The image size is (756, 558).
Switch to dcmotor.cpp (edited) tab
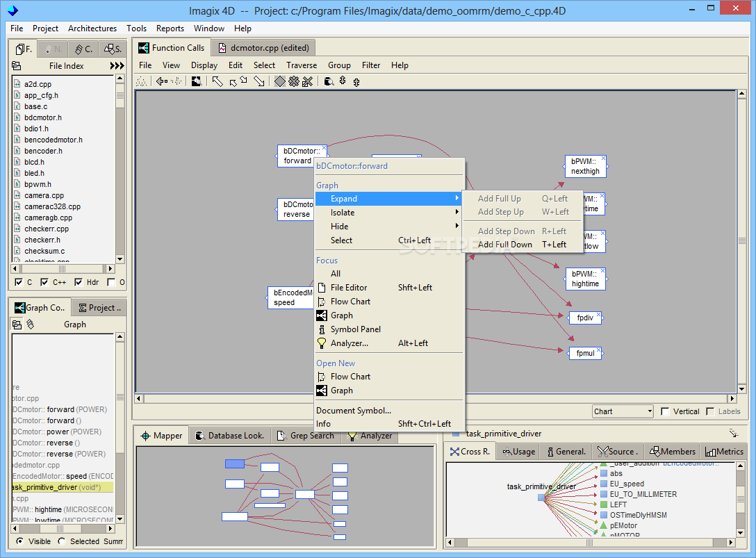264,48
